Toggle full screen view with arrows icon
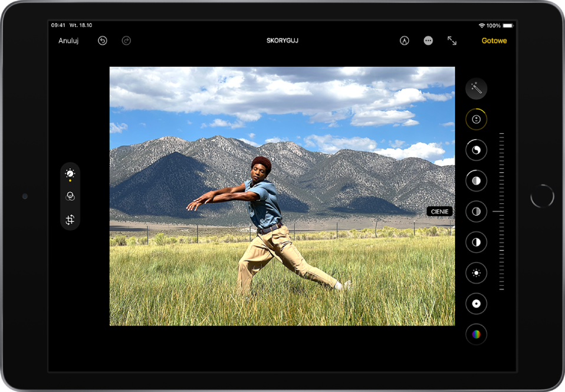 (x=452, y=41)
